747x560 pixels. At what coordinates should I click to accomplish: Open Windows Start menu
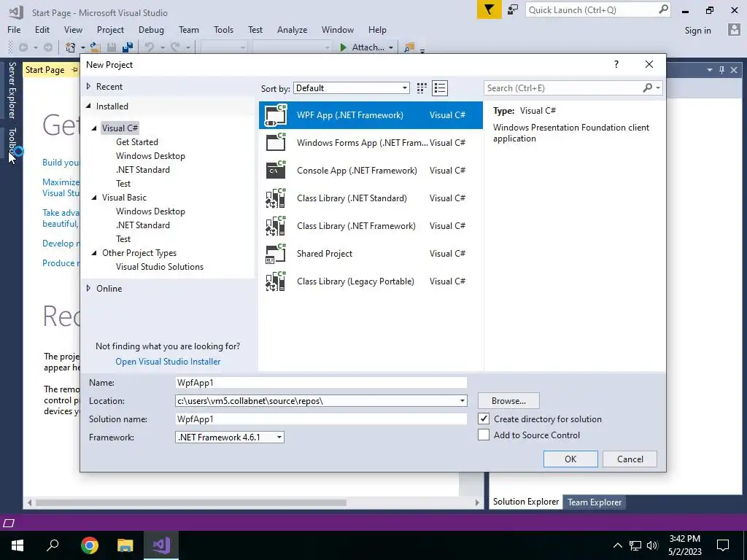(18, 545)
